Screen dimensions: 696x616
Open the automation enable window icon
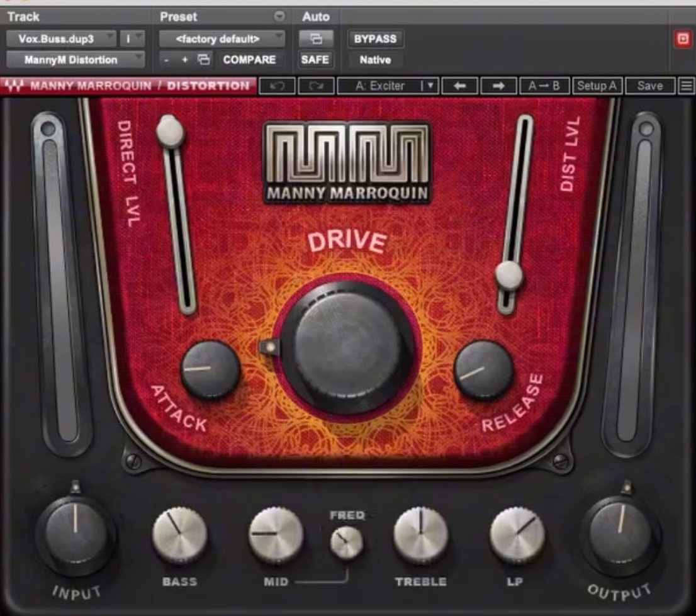316,39
